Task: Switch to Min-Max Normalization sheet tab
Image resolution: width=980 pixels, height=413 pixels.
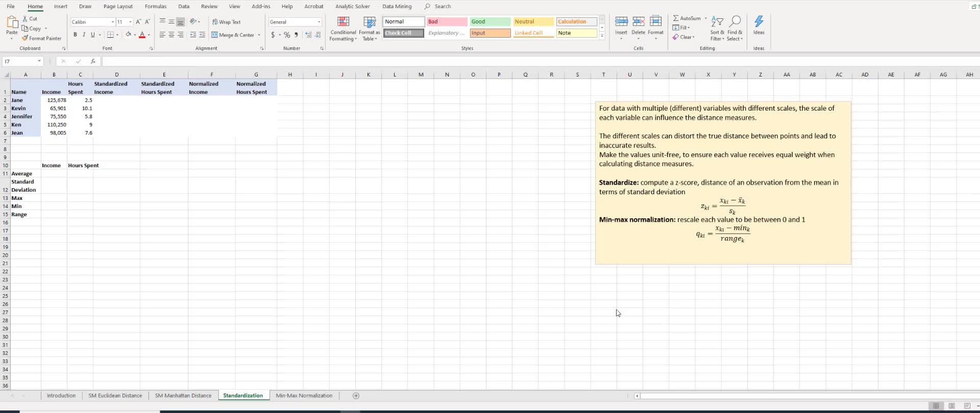Action: pos(304,396)
